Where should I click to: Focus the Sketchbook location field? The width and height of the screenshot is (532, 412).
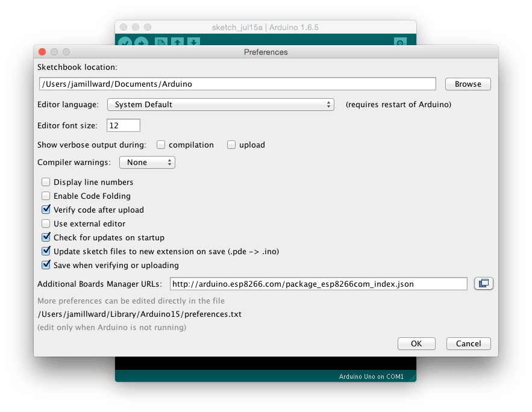point(237,84)
